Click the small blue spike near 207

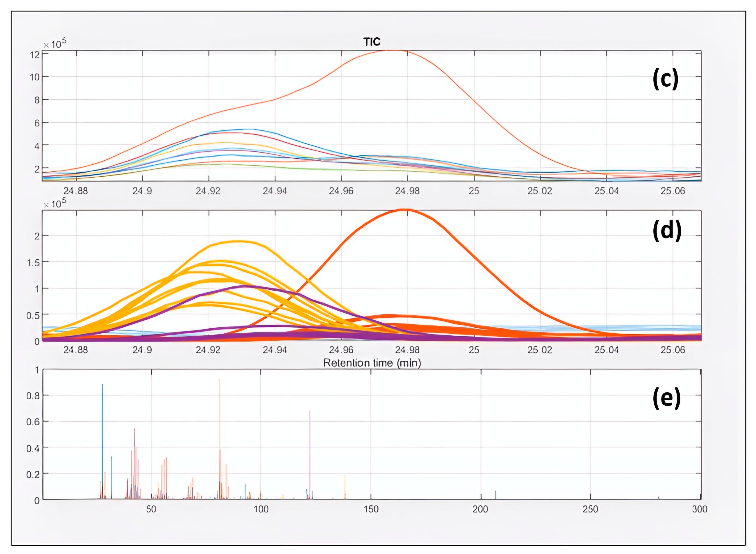pyautogui.click(x=496, y=495)
